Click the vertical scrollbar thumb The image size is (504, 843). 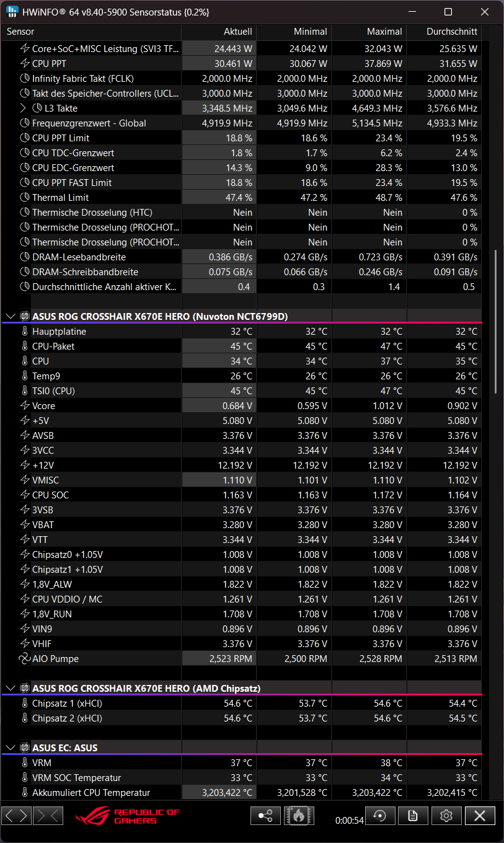click(x=495, y=321)
